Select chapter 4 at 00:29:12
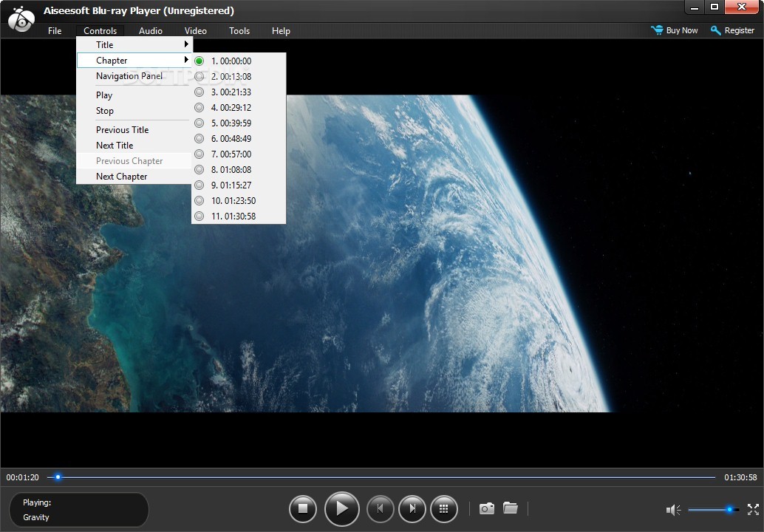 (x=238, y=108)
